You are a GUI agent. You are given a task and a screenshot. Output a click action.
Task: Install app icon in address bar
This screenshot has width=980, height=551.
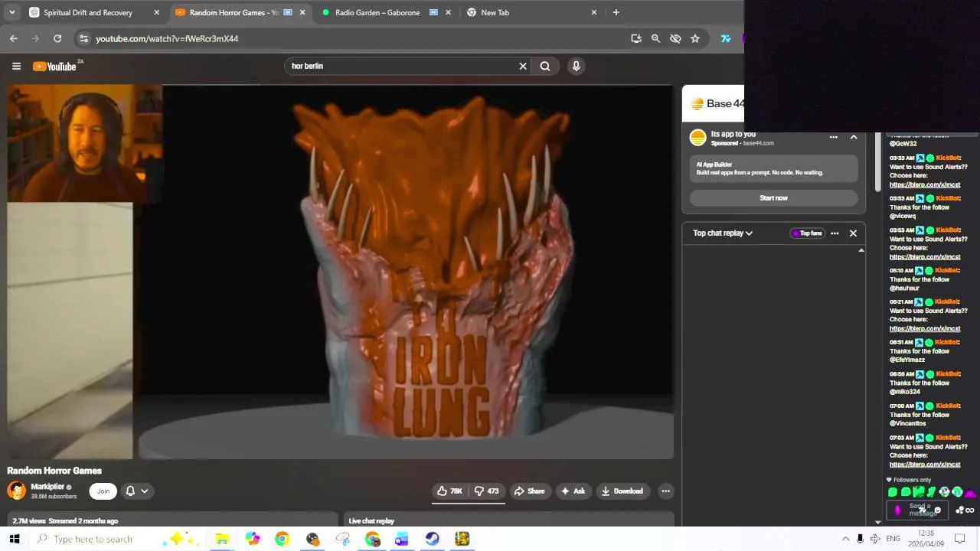click(x=636, y=38)
